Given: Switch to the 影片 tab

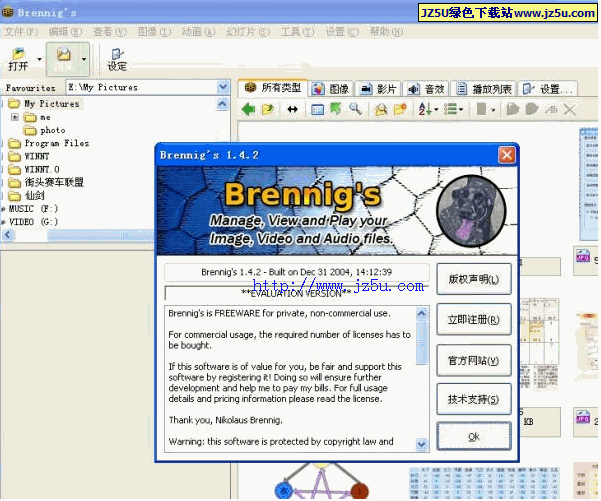Looking at the screenshot, I should 378,89.
